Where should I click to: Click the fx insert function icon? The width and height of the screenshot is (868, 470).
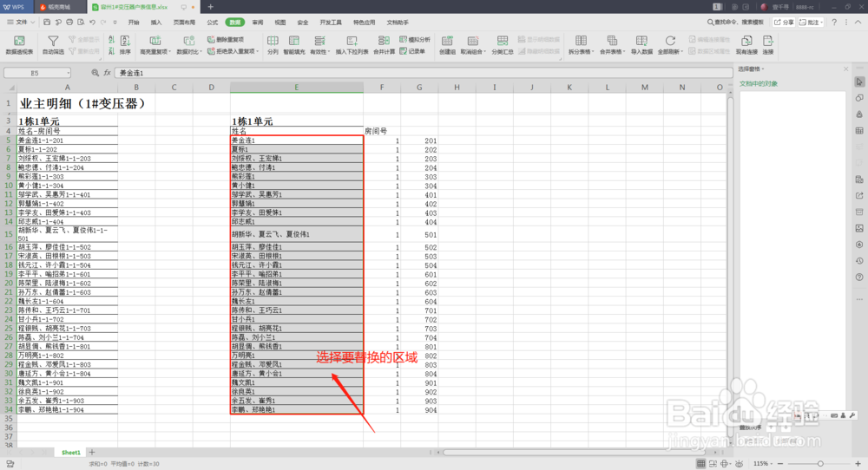pos(107,73)
